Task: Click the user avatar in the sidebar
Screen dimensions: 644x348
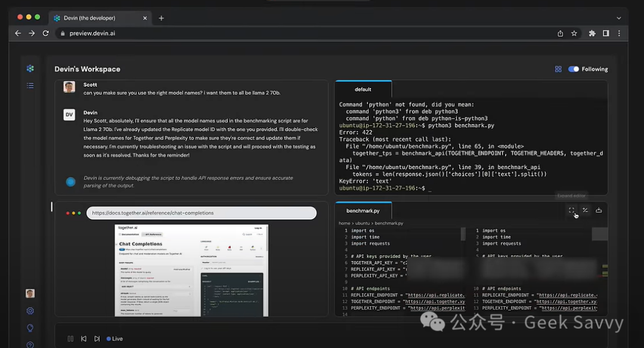Action: click(x=30, y=293)
